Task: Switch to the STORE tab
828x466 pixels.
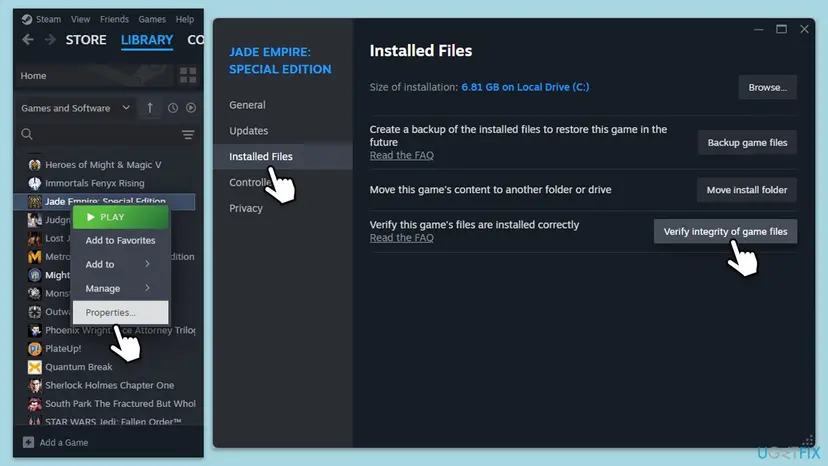Action: coord(86,40)
